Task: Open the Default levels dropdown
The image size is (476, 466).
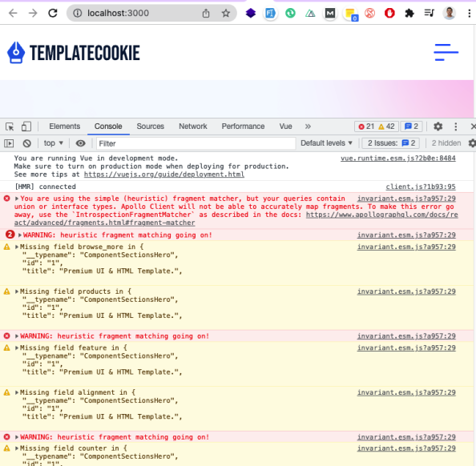Action: coord(326,143)
